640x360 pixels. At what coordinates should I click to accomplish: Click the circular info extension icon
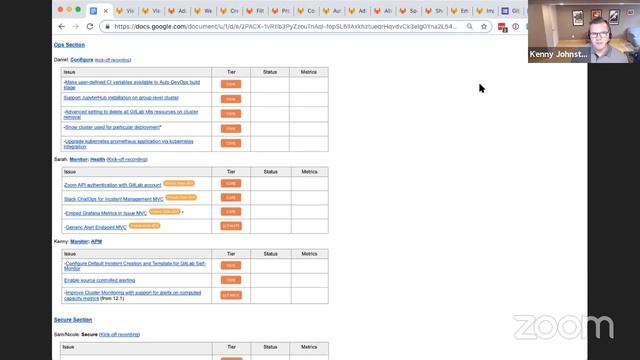(516, 27)
